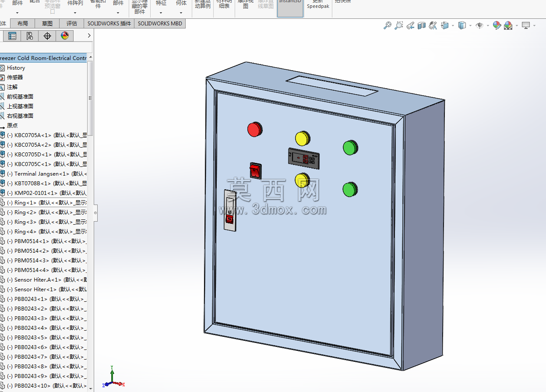Select component KMP02-0101<1>
This screenshot has height=392, width=546.
pos(43,193)
